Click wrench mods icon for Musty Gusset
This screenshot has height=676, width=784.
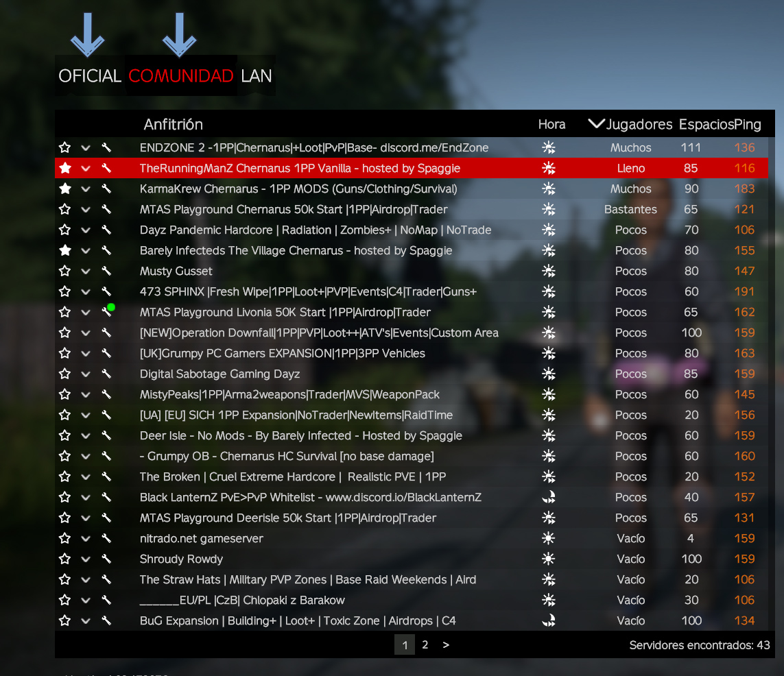(106, 271)
